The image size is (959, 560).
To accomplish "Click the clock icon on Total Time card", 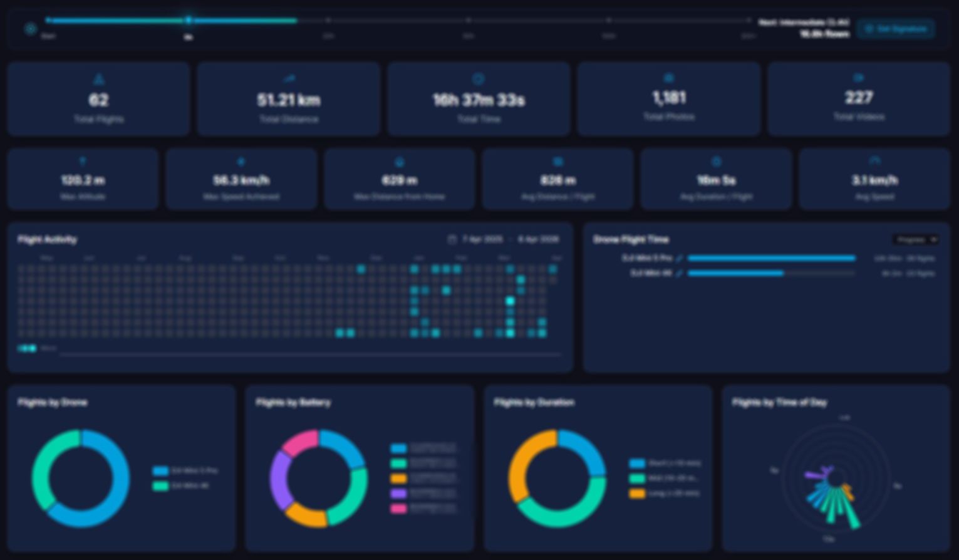I will tap(478, 78).
